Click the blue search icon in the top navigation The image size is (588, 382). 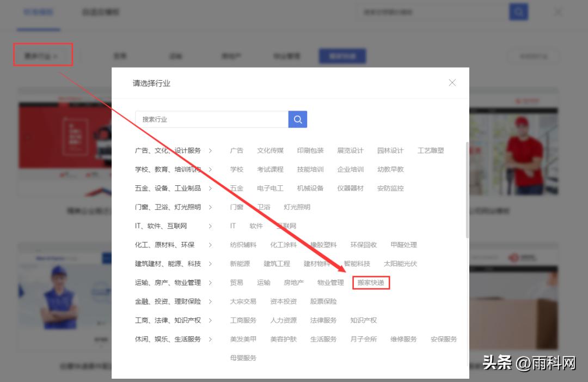point(518,11)
